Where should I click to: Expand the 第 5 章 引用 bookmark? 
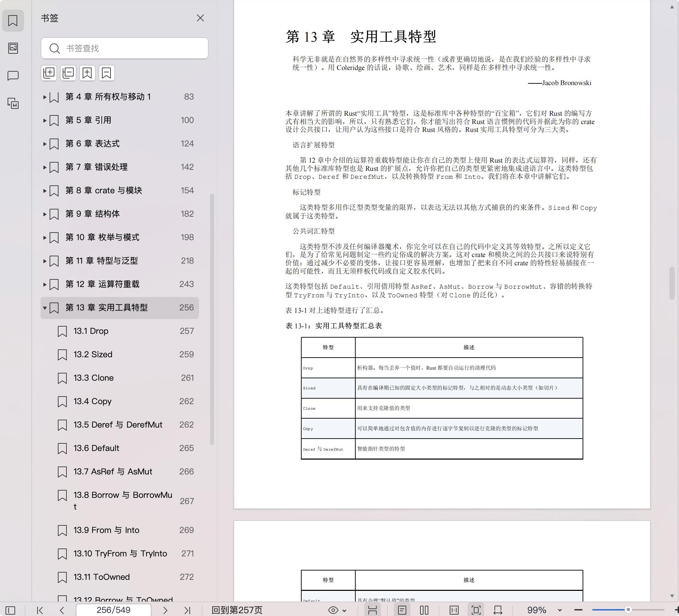coord(45,121)
